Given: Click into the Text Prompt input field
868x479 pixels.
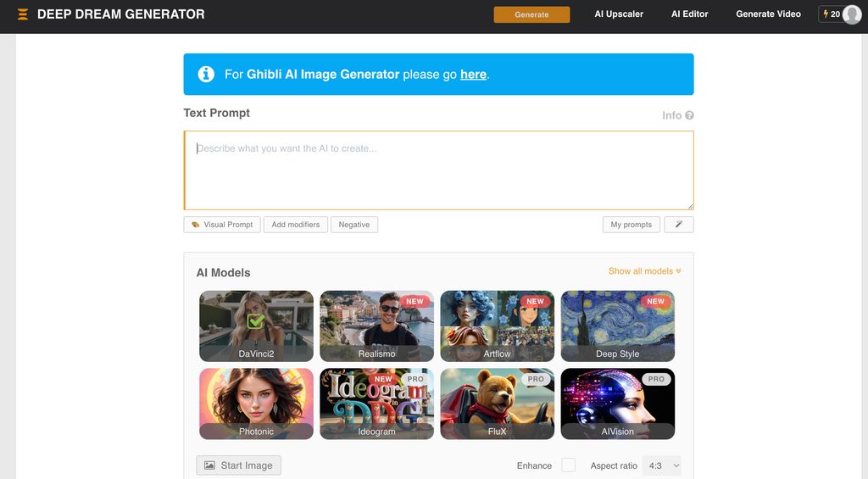Looking at the screenshot, I should pos(438,170).
